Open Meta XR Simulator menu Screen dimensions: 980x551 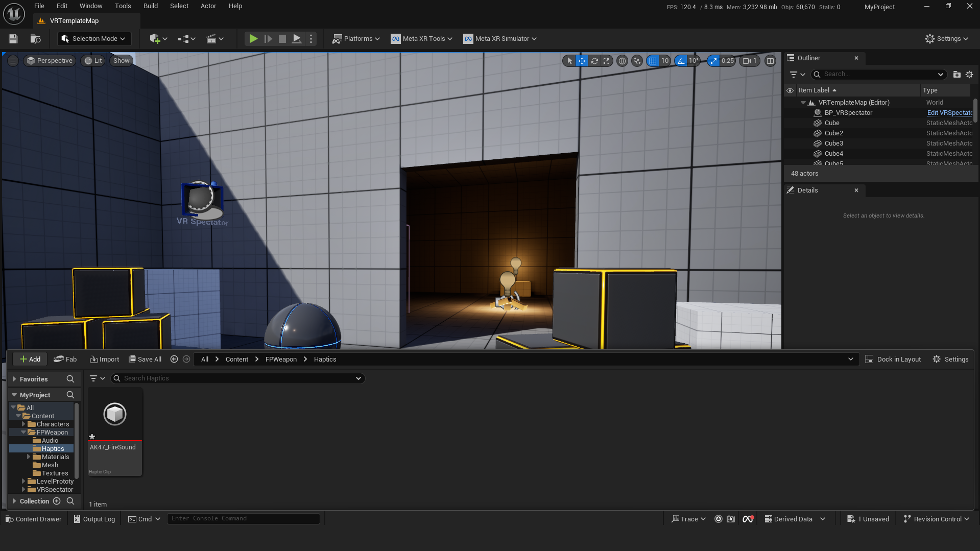tap(500, 39)
